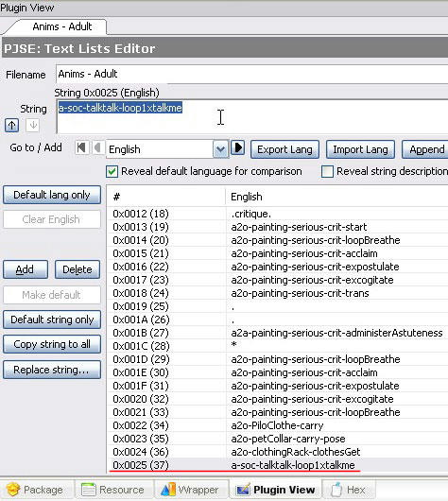Click the Replace string... button
This screenshot has width=448, height=501.
coord(52,370)
